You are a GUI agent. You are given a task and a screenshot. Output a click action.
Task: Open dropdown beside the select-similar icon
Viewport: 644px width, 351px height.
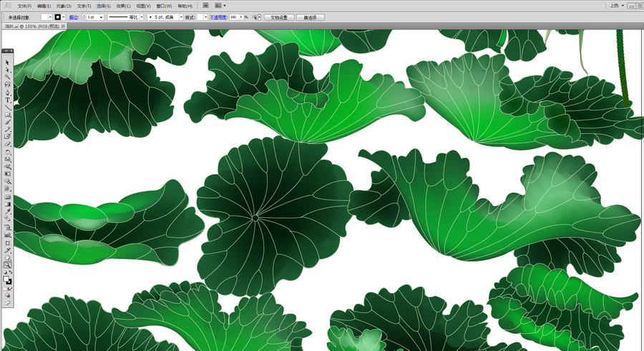point(259,17)
